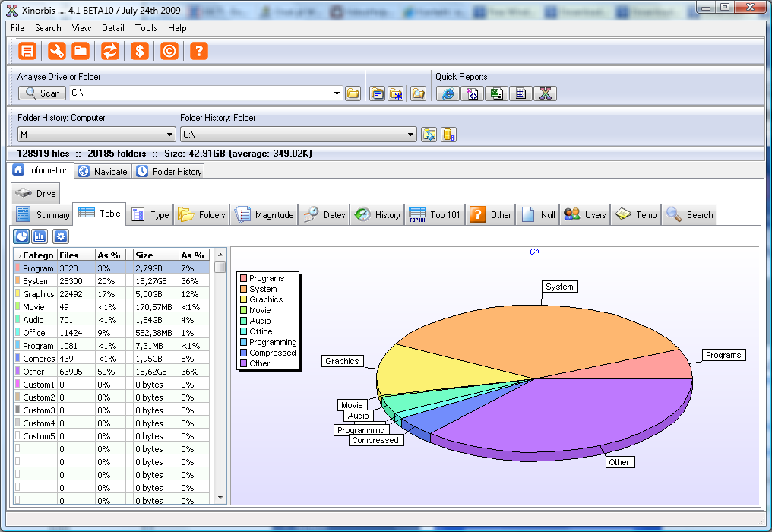Click the Compressed color swatch in chart legend
772x532 pixels.
click(x=243, y=353)
